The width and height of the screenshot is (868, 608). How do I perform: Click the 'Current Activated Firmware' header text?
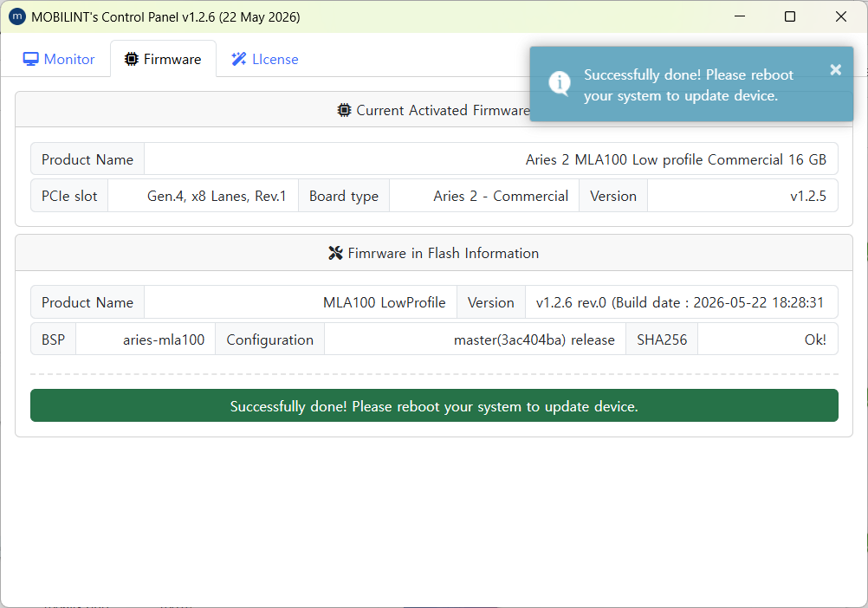(x=443, y=110)
